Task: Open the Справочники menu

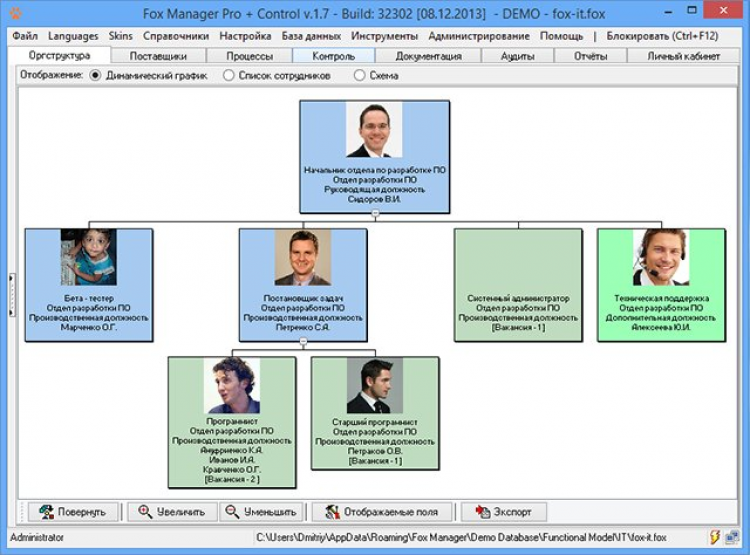Action: pos(176,36)
